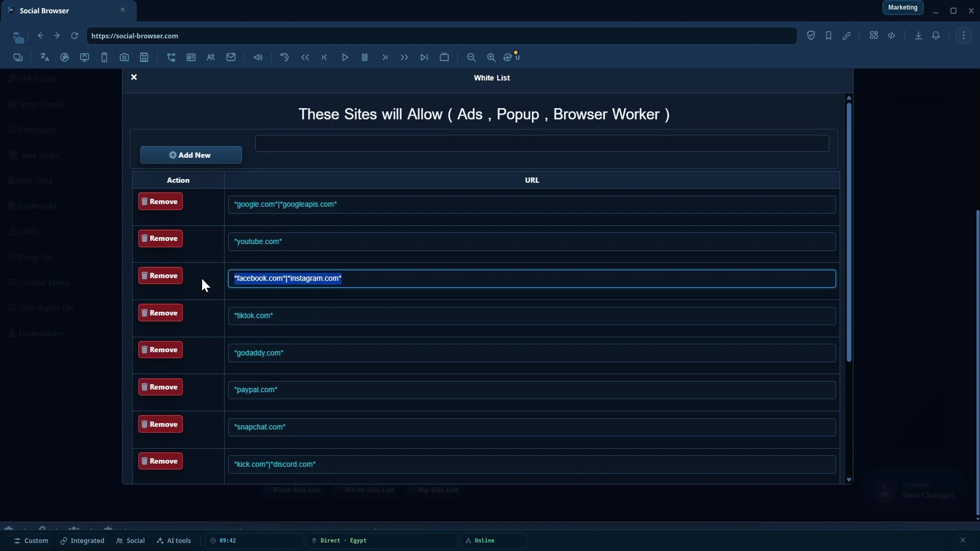Remove the tiktok.com whitelist entry

(160, 313)
